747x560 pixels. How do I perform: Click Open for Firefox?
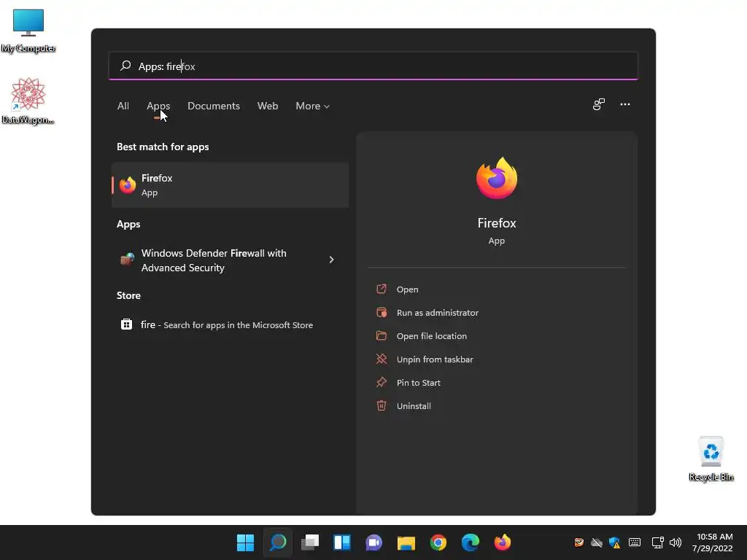(x=407, y=289)
